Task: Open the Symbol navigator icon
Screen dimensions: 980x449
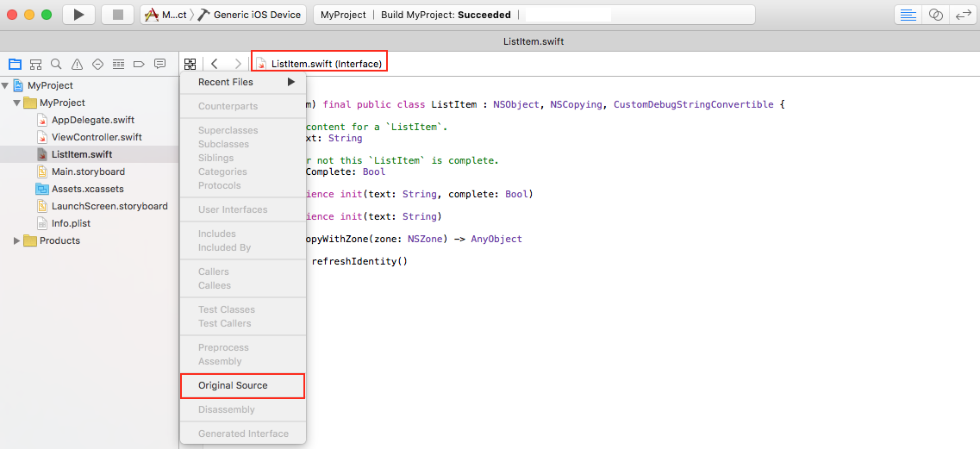Action: coord(35,64)
